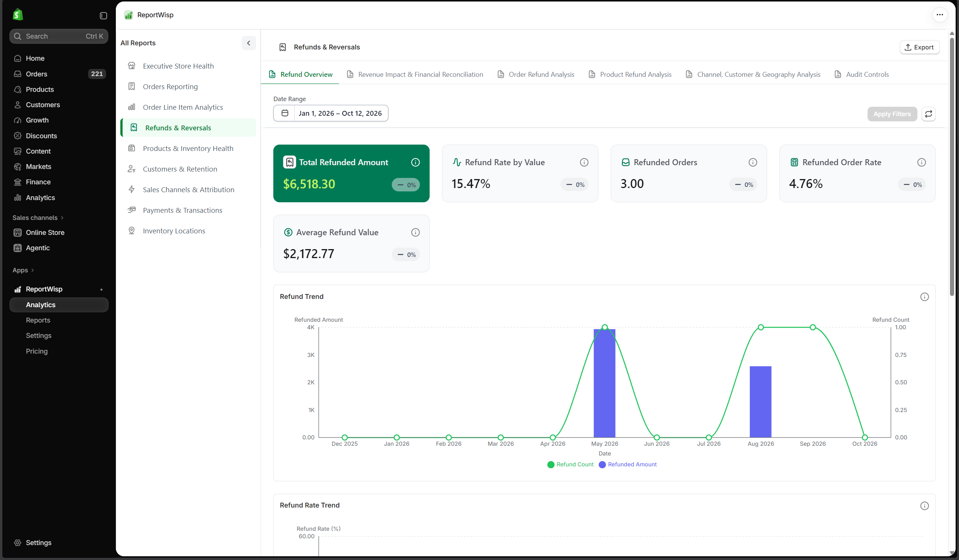Screen dimensions: 959x560
Task: Click the May 2026 refunded amount bar
Action: coord(604,383)
